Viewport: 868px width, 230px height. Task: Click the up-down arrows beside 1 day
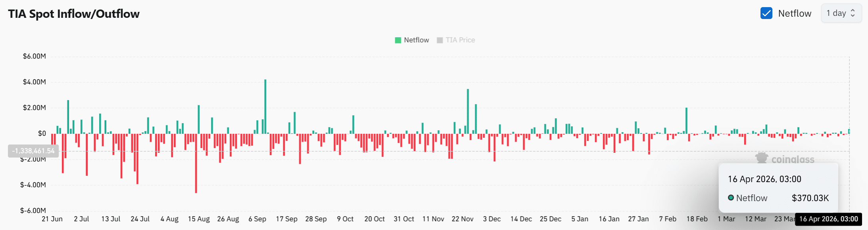coord(853,13)
